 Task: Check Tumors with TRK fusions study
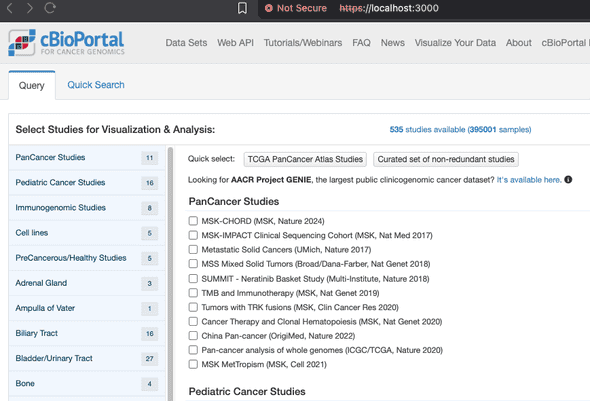(x=193, y=307)
